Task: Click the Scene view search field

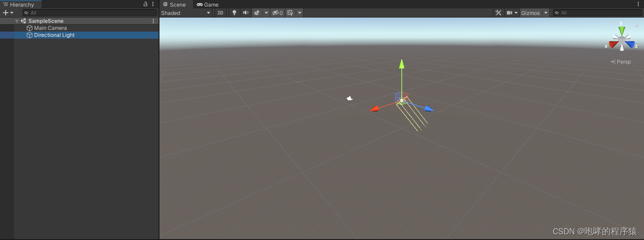Action: point(598,13)
